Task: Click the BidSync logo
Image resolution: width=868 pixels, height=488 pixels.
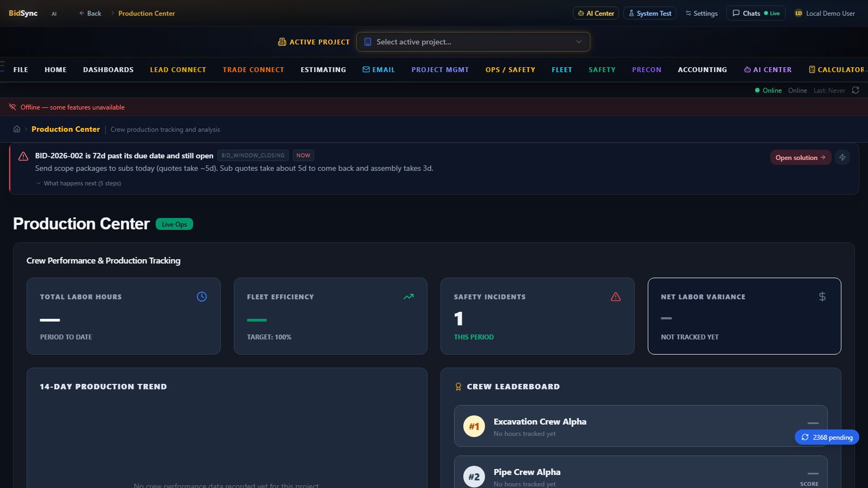Action: [x=23, y=13]
